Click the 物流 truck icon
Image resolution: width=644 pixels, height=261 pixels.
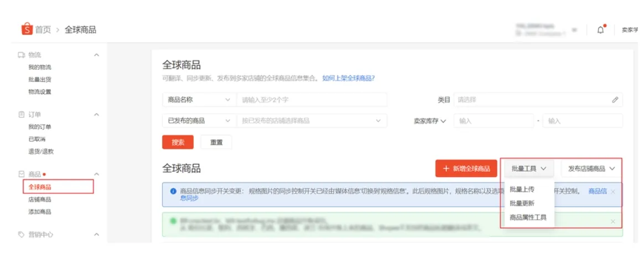pyautogui.click(x=22, y=55)
